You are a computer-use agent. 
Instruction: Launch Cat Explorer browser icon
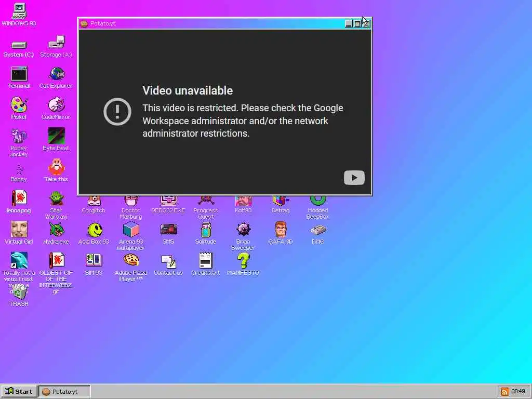click(x=56, y=74)
